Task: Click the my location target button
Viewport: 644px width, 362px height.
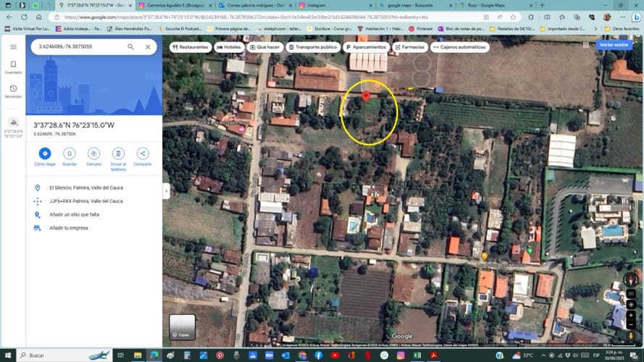Action: [x=631, y=305]
